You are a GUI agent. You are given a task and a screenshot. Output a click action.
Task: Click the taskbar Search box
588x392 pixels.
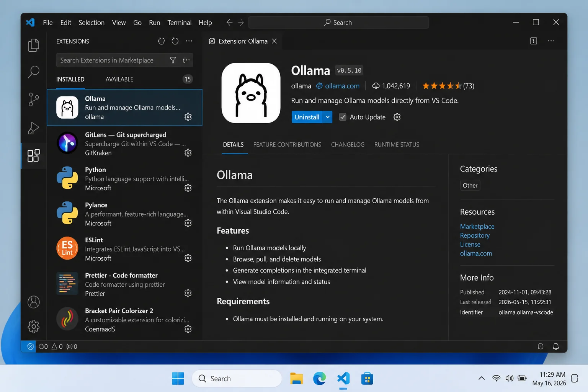click(x=237, y=379)
